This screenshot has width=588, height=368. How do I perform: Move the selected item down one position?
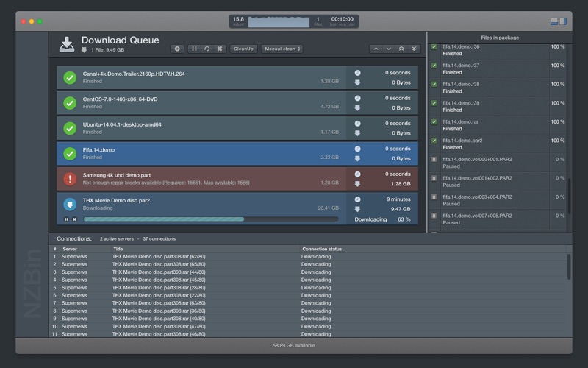(389, 49)
